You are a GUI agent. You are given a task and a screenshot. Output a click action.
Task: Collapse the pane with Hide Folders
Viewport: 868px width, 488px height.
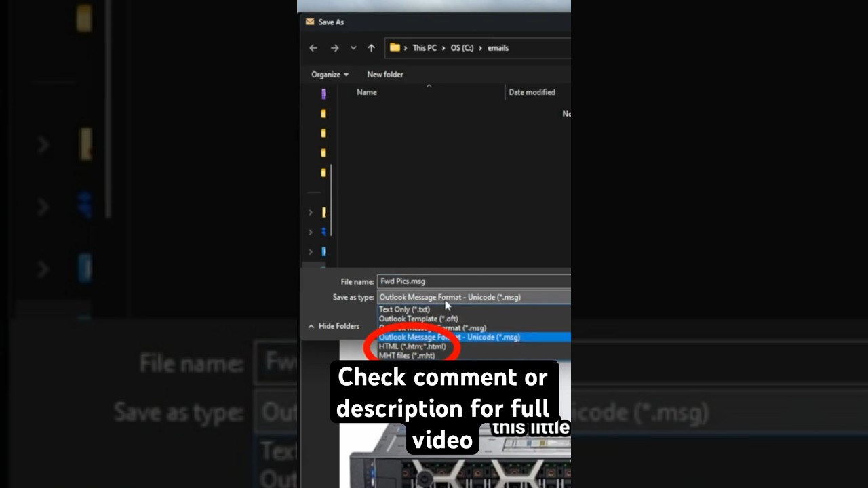(x=334, y=326)
